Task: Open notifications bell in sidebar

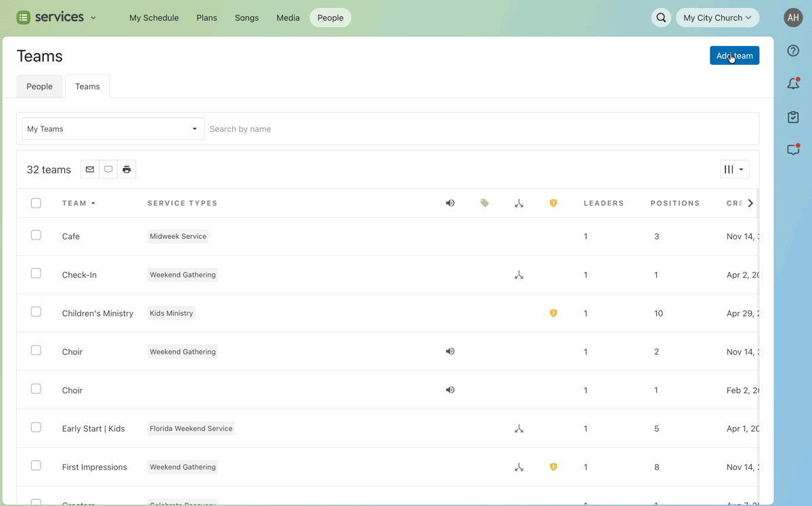Action: 793,84
